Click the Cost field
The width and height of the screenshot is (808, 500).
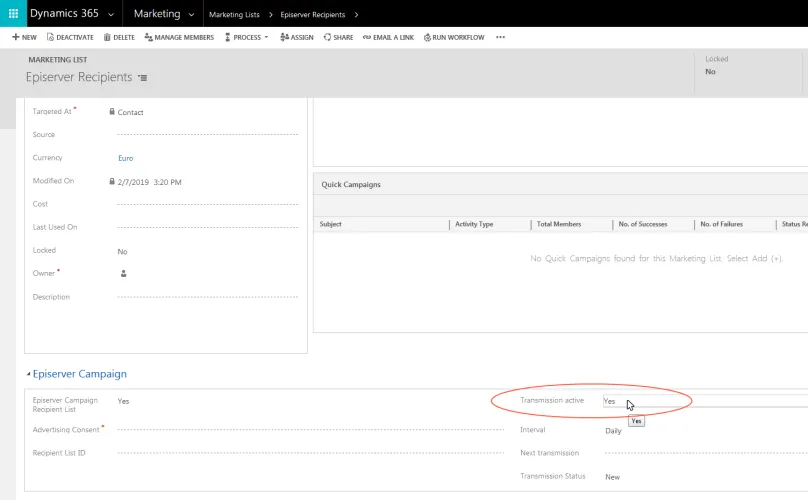[x=208, y=204]
